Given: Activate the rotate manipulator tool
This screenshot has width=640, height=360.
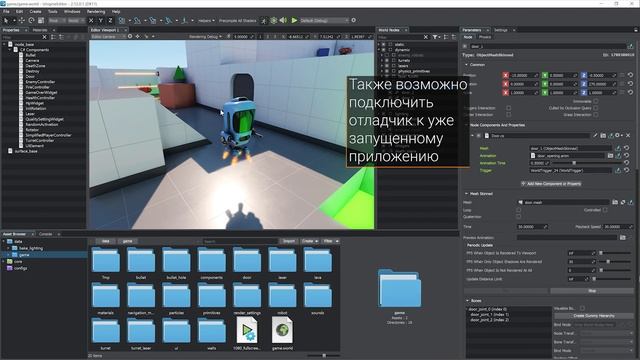Looking at the screenshot, I should 31,20.
